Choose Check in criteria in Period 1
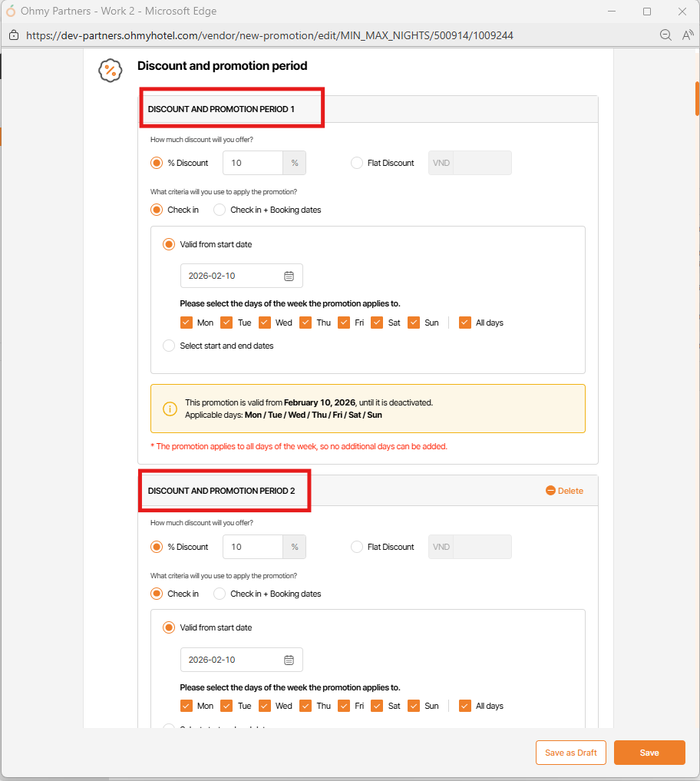The width and height of the screenshot is (700, 781). click(x=157, y=210)
